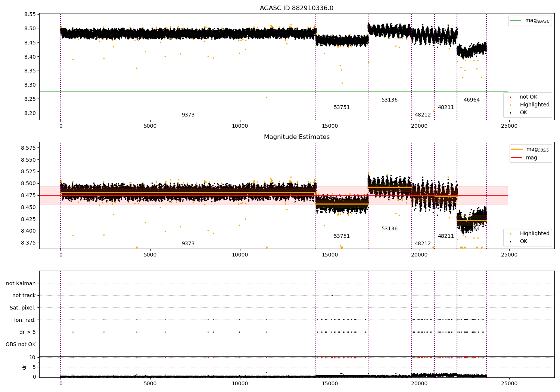Click obsid label '48211' in the top plot
Screen dimensions: 560x392
tap(446, 108)
